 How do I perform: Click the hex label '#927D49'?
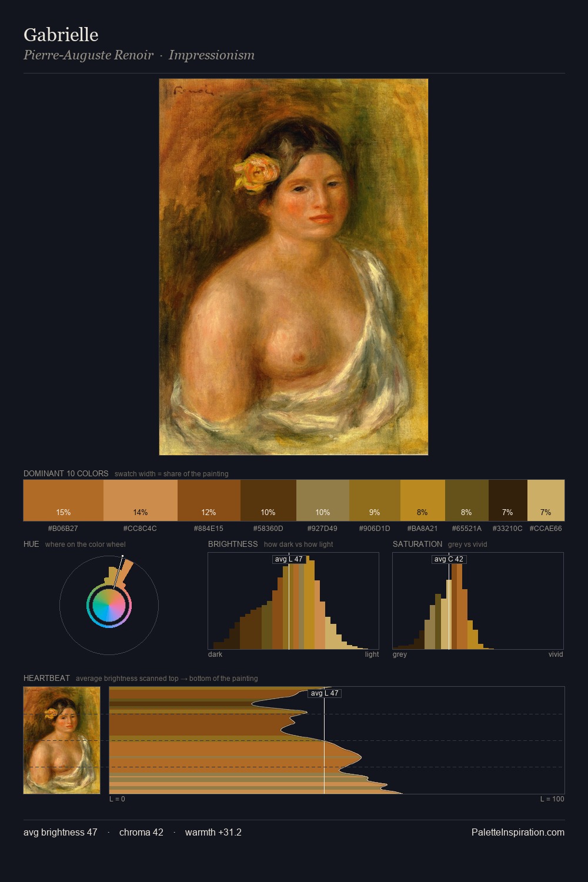[x=322, y=529]
